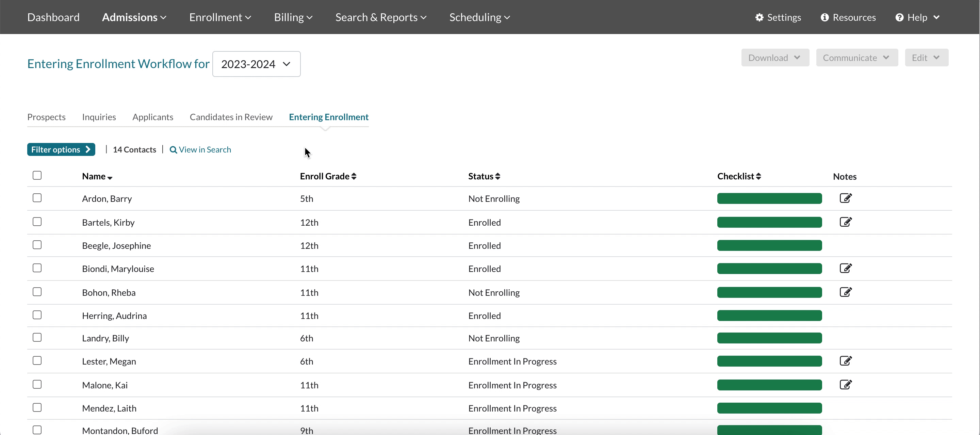Tick the checkbox next to Landry, Billy
Screen dimensions: 980x435
[x=37, y=338]
